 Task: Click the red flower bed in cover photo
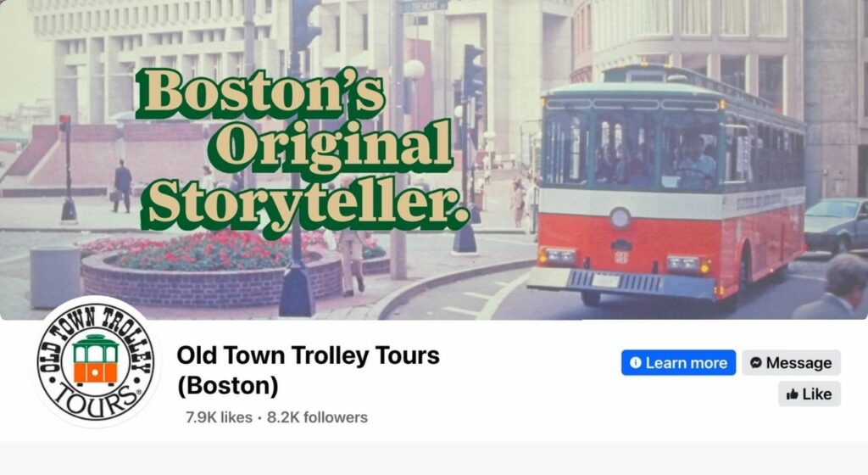coord(221,252)
